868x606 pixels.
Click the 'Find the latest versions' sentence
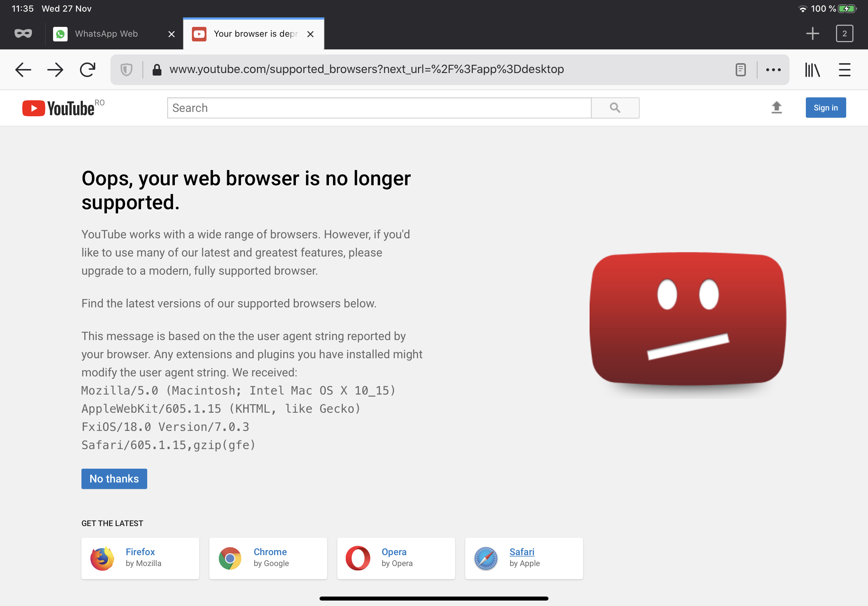click(229, 303)
